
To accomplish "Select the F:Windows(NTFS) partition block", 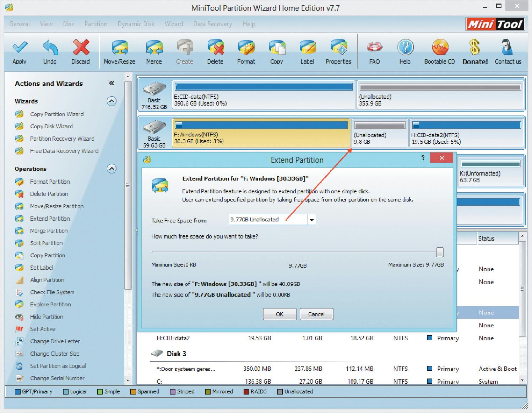I will pos(261,133).
